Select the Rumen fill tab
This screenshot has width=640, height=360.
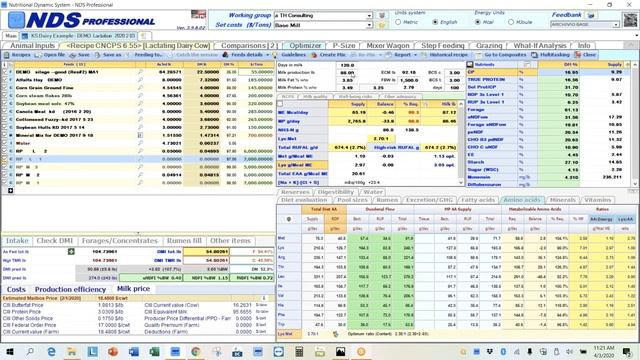click(x=184, y=241)
